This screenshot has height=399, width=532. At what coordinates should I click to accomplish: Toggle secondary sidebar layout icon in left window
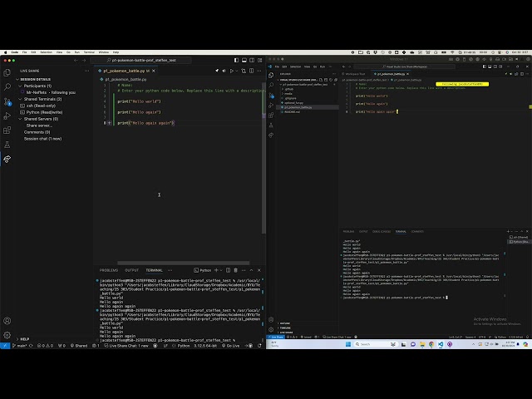click(252, 60)
